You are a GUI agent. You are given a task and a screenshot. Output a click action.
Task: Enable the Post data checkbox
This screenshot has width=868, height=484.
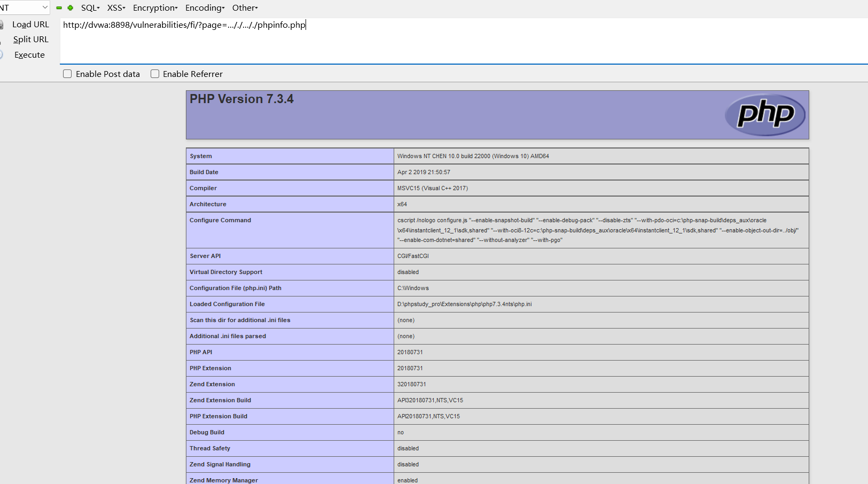click(x=67, y=74)
